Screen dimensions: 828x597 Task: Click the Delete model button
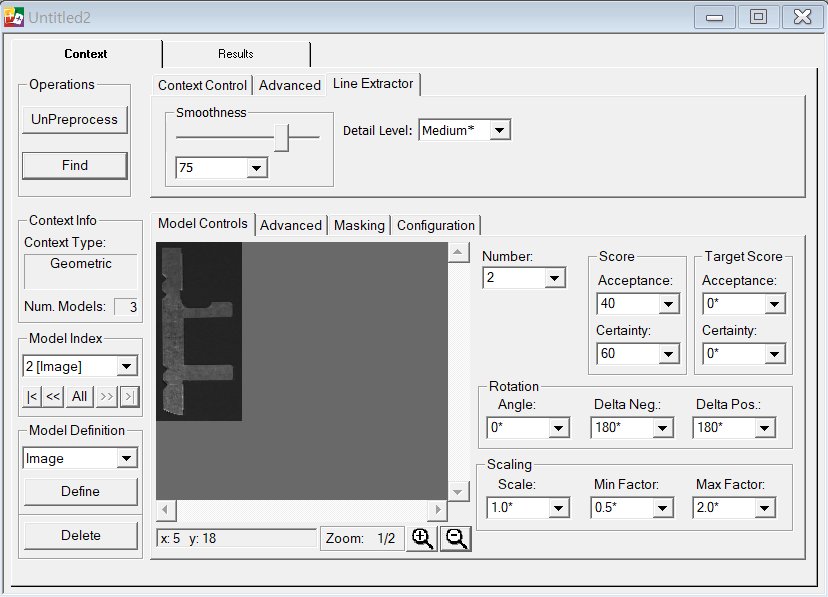coord(80,536)
